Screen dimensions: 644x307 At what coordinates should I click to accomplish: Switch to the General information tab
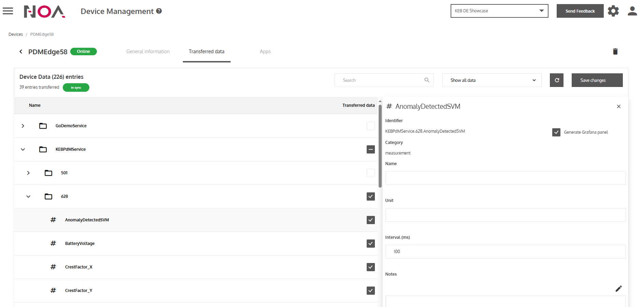coord(148,52)
